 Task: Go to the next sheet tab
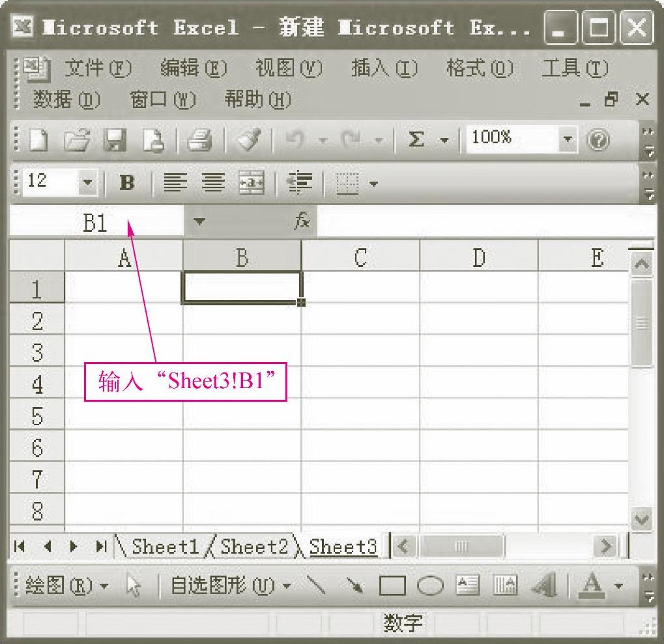pyautogui.click(x=74, y=547)
